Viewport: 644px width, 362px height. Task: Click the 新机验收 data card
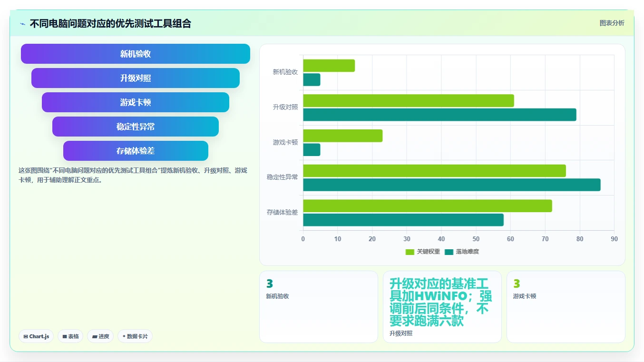tap(319, 307)
